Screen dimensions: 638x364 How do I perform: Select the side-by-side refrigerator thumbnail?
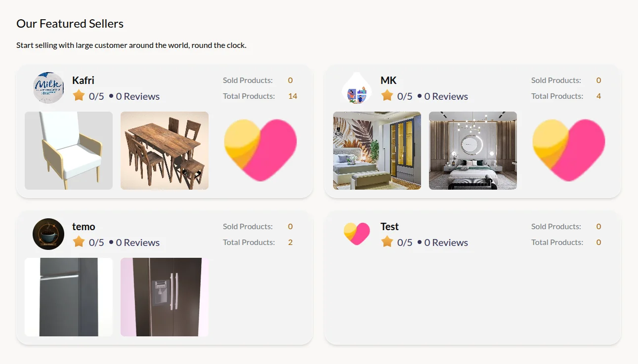[165, 297]
